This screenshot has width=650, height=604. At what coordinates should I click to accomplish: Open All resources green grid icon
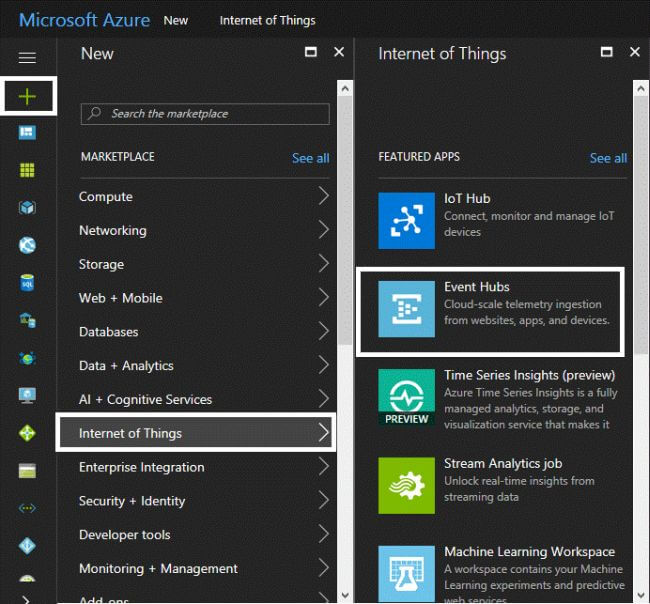coord(27,170)
